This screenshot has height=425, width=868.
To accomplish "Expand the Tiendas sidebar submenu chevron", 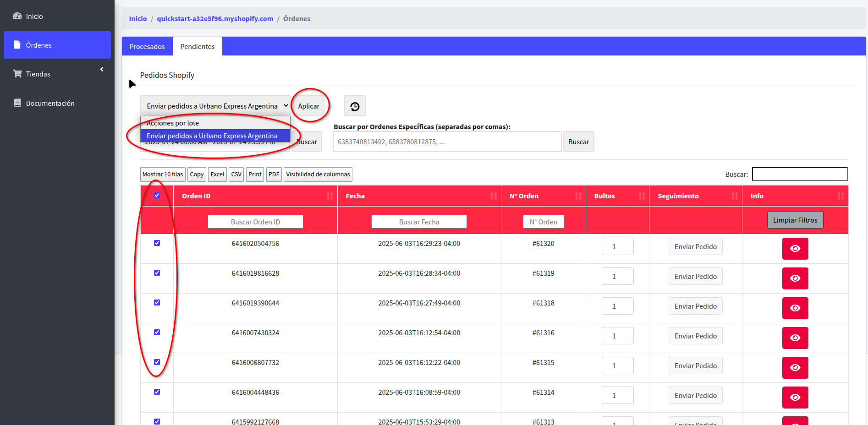I will coord(102,69).
